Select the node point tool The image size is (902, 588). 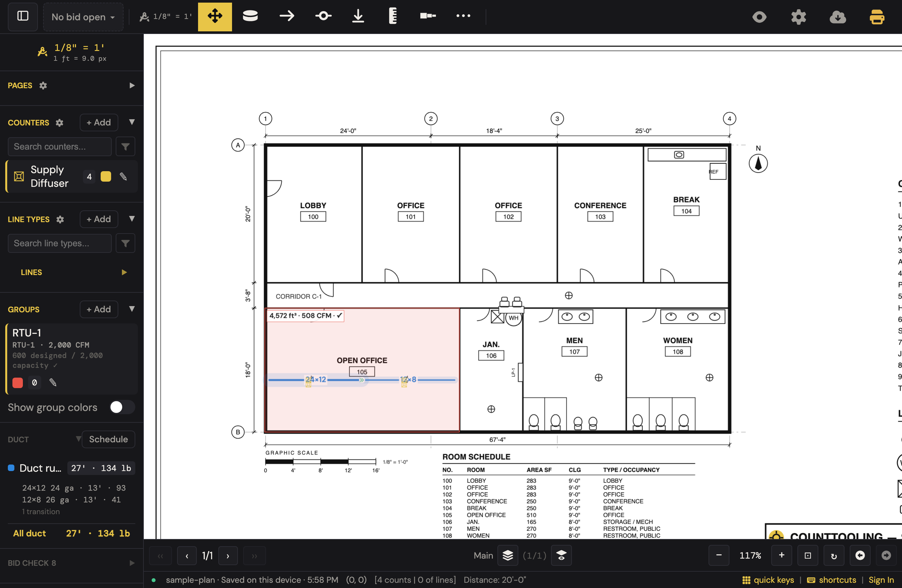click(323, 16)
